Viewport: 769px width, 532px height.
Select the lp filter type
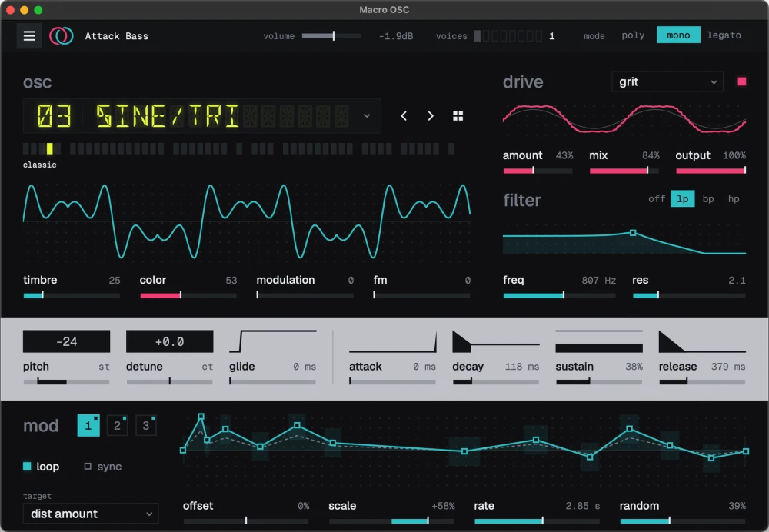[x=682, y=198]
